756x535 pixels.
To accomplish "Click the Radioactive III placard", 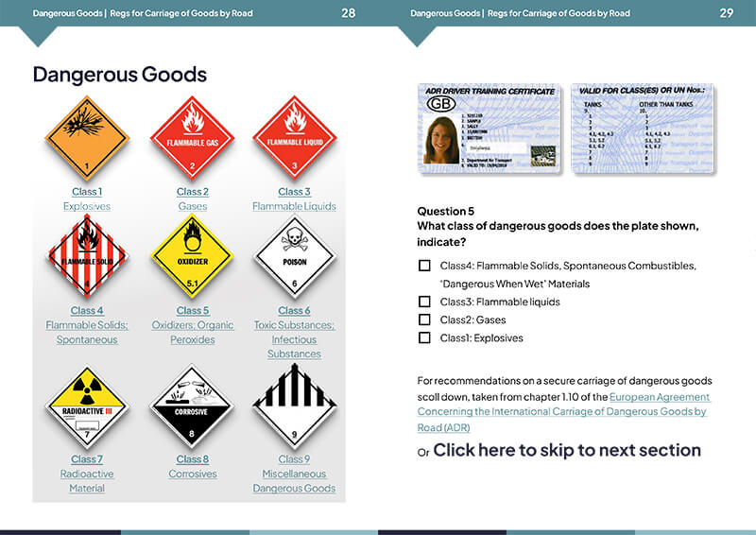I will (x=87, y=407).
